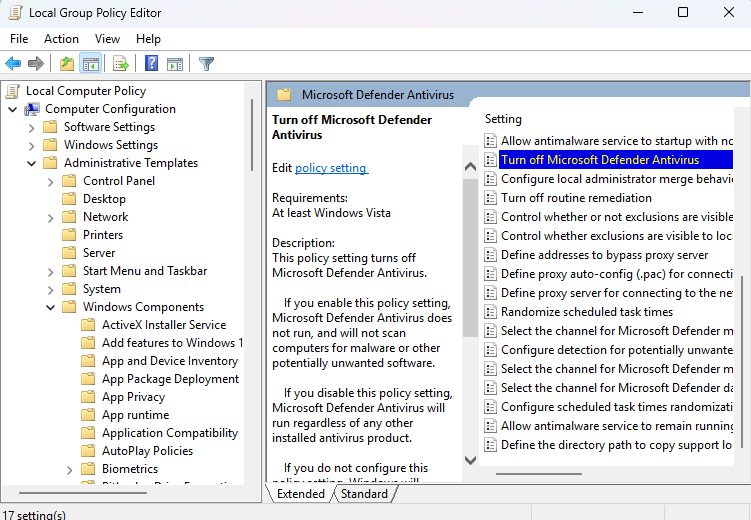
Task: Click the Control Panel folder icon
Action: (x=69, y=181)
